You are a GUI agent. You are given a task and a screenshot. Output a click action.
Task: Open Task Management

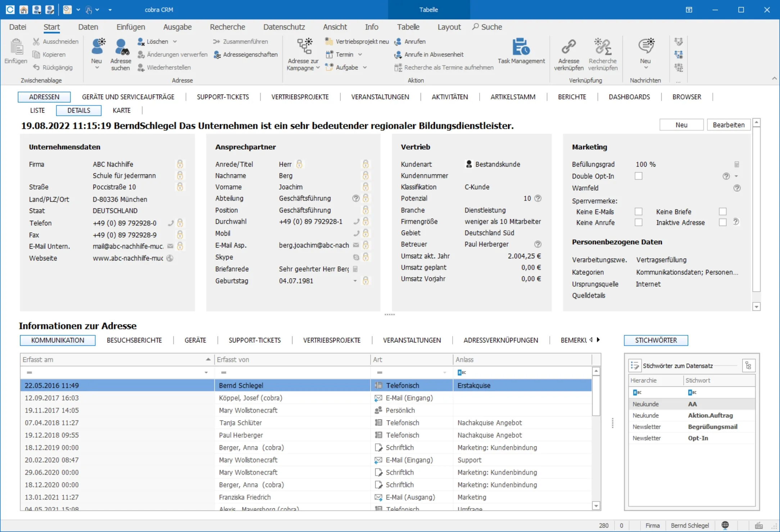[521, 51]
